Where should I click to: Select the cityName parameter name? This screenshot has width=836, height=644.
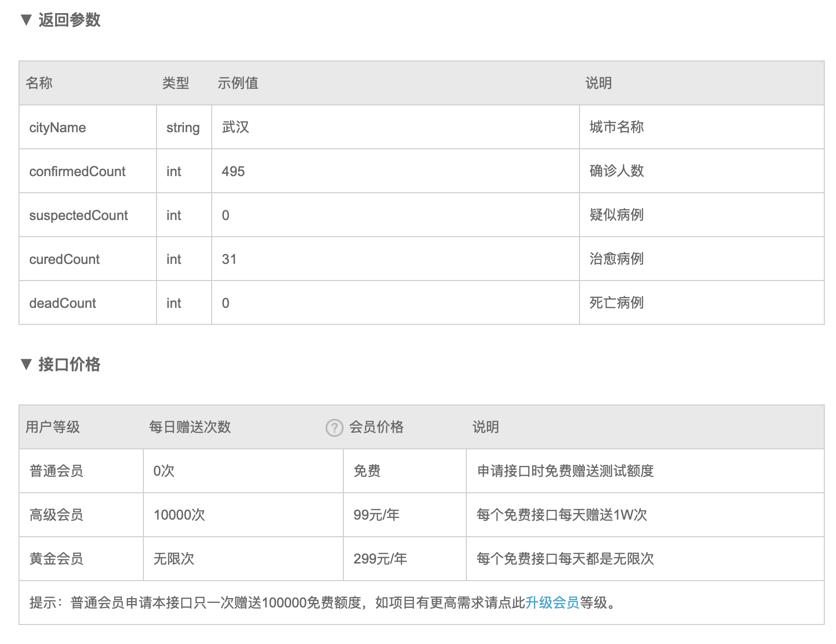[x=58, y=127]
